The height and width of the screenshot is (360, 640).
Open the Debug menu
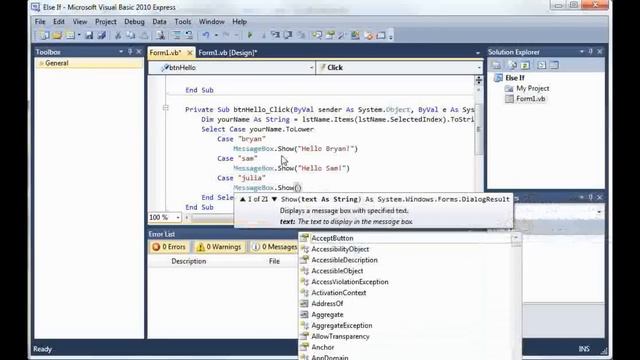tap(134, 22)
